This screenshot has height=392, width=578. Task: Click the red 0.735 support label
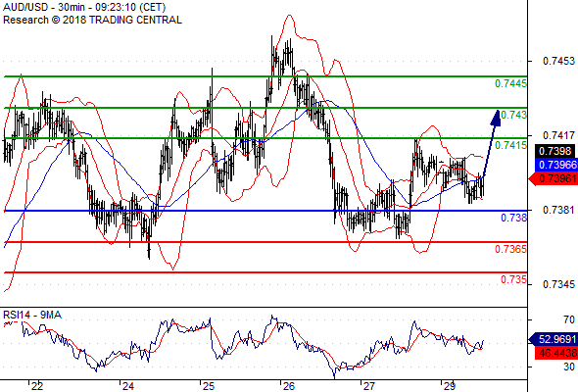tap(513, 279)
